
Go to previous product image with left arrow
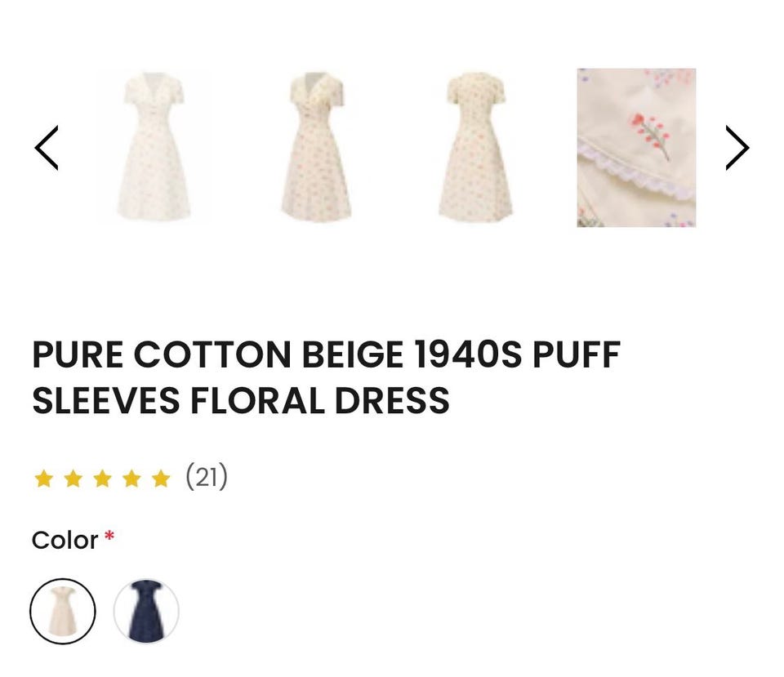(47, 148)
